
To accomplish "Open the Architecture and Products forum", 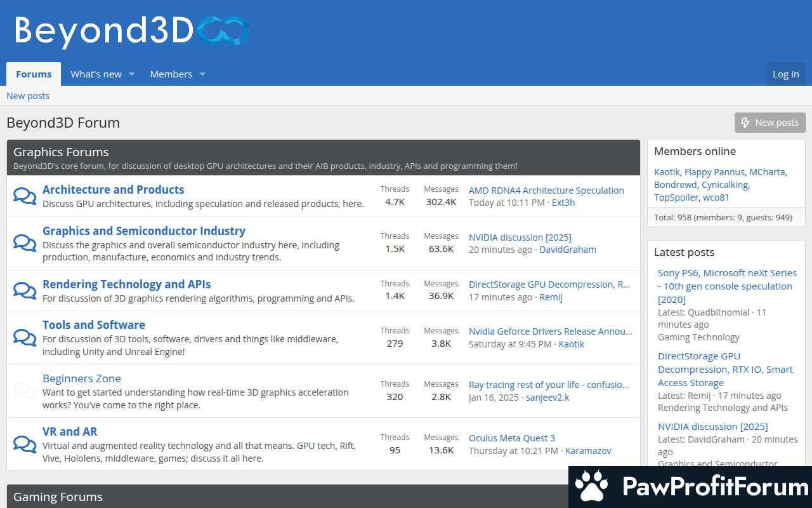I will pyautogui.click(x=113, y=189).
